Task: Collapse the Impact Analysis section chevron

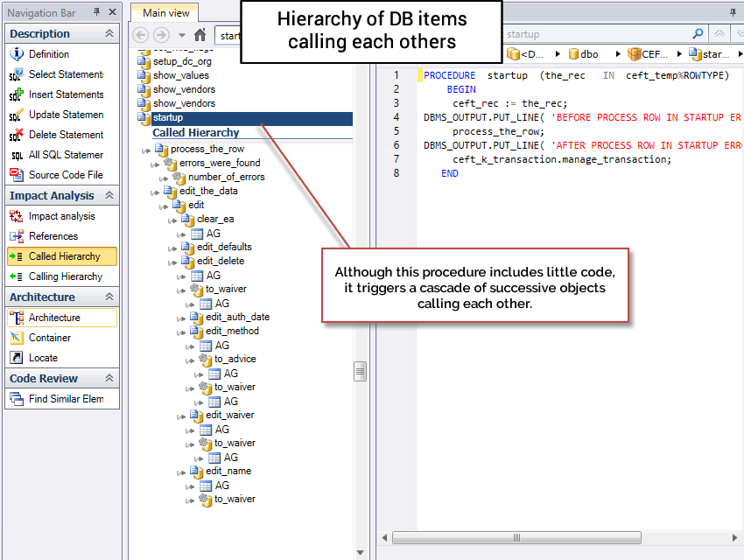Action: [109, 196]
